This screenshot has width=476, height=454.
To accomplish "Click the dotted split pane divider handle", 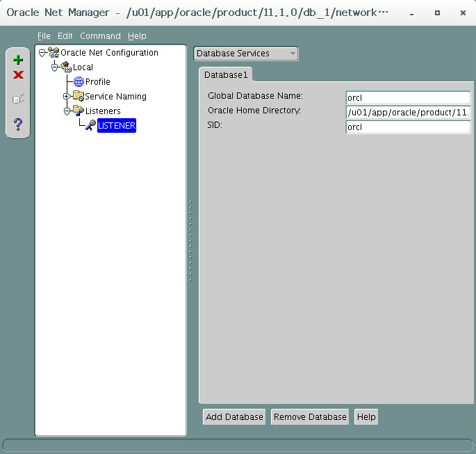I will (x=190, y=241).
